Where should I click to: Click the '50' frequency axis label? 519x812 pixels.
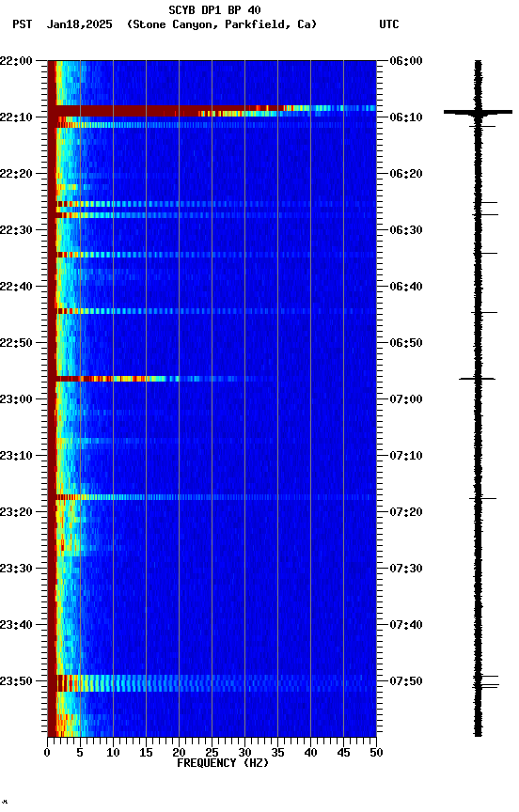click(x=376, y=754)
